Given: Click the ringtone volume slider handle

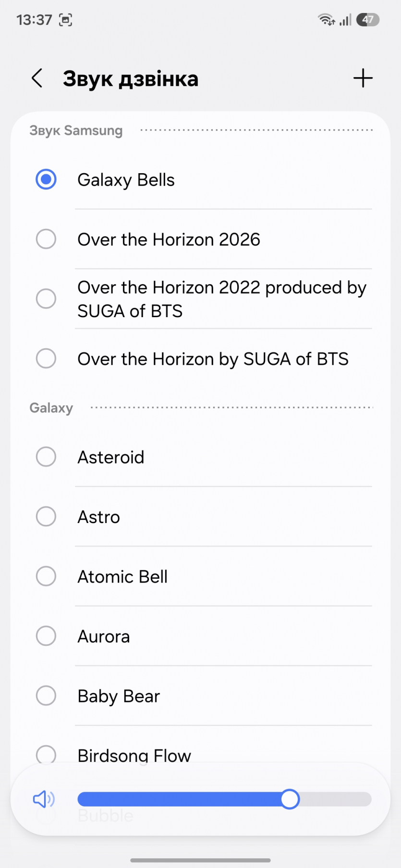Looking at the screenshot, I should coord(290,799).
